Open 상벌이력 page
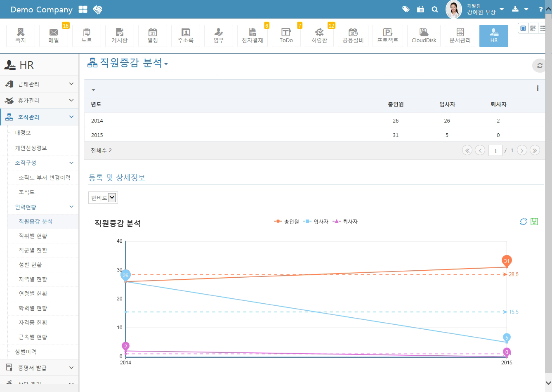Viewport: 552px width, 392px height. [26, 352]
